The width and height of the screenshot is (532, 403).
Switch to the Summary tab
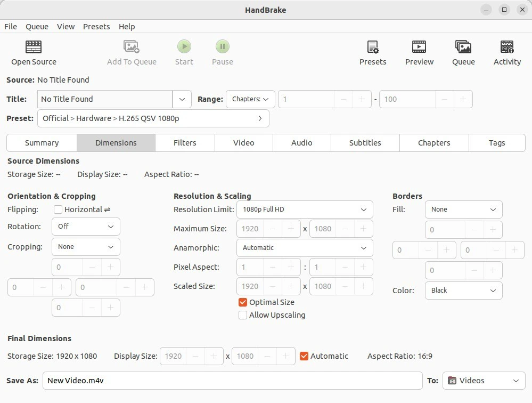click(42, 142)
